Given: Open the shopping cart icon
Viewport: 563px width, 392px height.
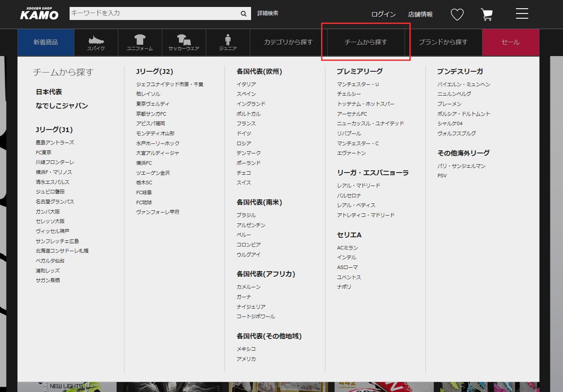Looking at the screenshot, I should (486, 14).
